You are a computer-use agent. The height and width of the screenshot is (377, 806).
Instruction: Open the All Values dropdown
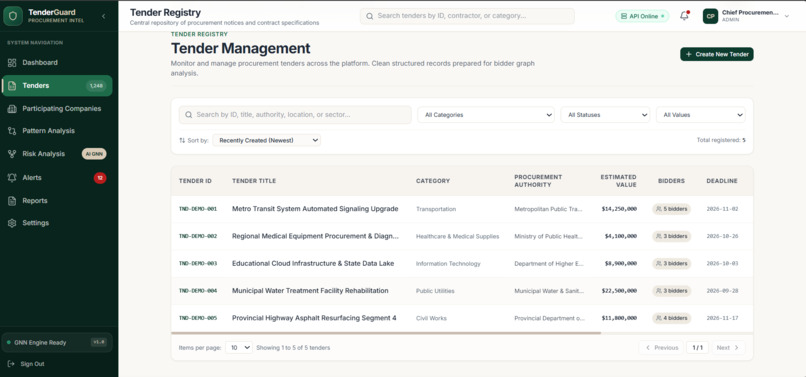pyautogui.click(x=701, y=115)
